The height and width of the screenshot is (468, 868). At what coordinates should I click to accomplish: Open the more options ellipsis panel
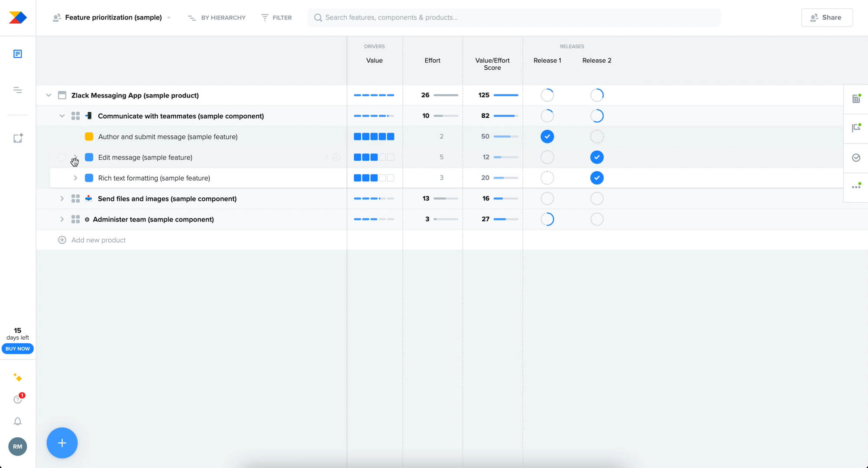[x=856, y=185]
